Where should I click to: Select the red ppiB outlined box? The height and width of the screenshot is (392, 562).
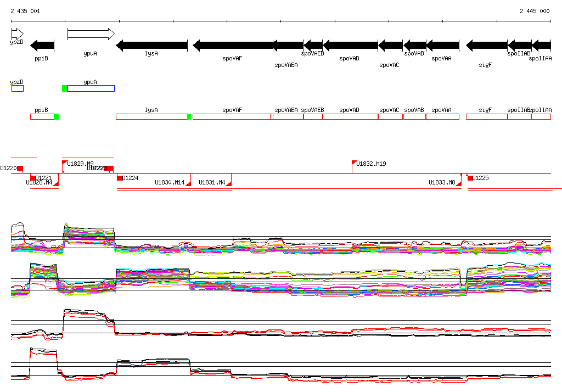(x=42, y=116)
